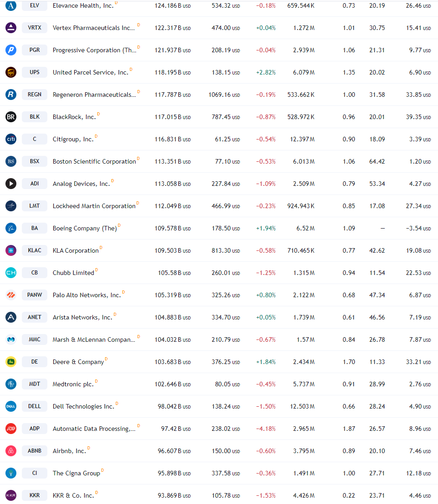Click the 39.35 USD EPS value
Image resolution: width=438 pixels, height=504 pixels.
point(418,117)
